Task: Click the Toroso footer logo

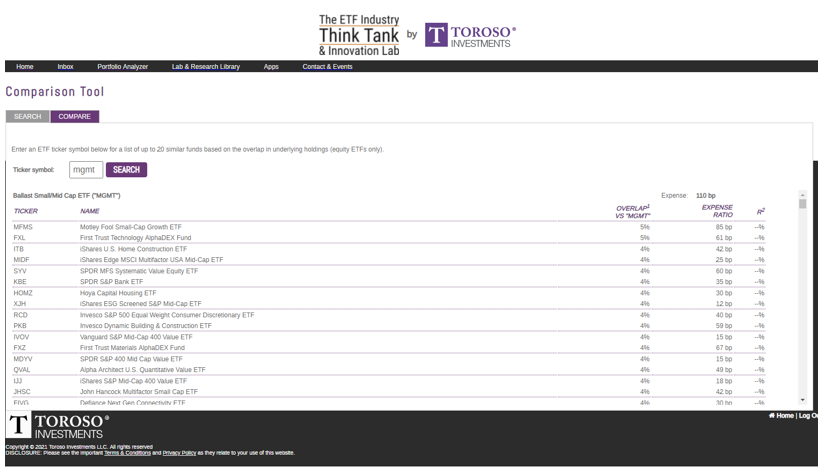Action: pyautogui.click(x=58, y=426)
